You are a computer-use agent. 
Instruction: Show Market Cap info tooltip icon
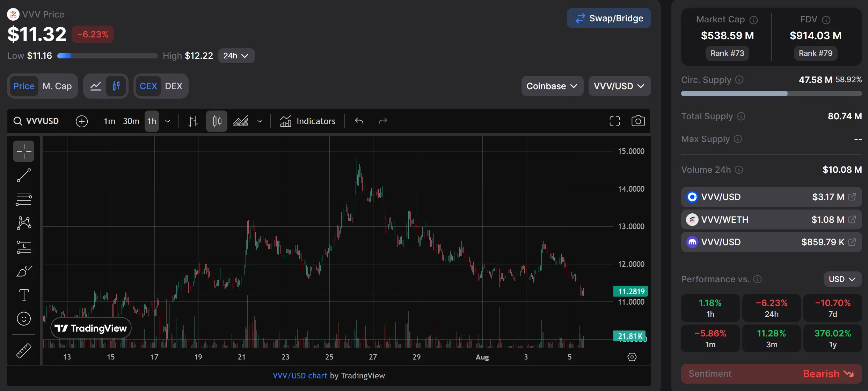pos(754,20)
